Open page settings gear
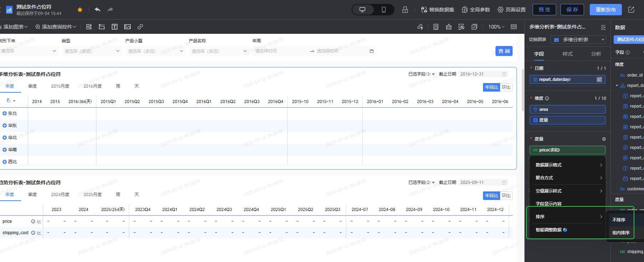Viewport: 644px width, 262px height. [511, 10]
